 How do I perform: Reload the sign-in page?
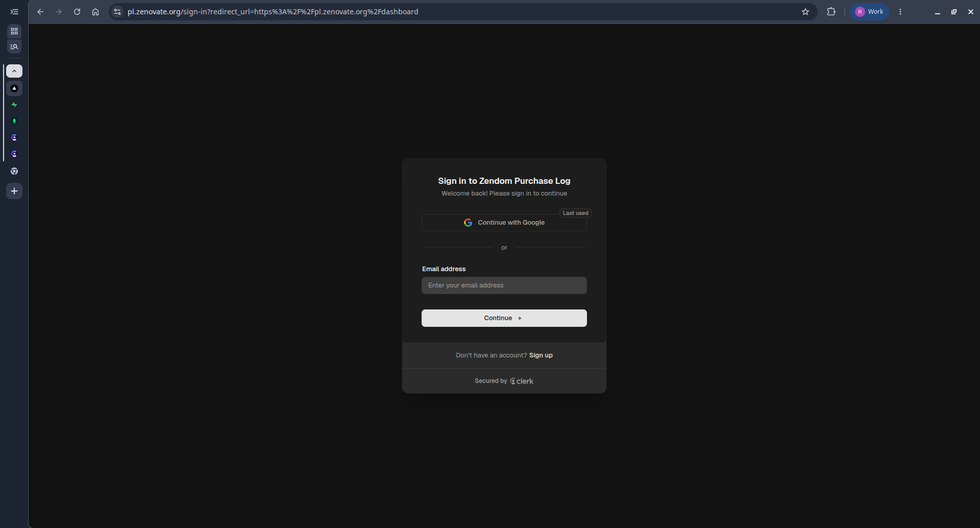pyautogui.click(x=77, y=12)
